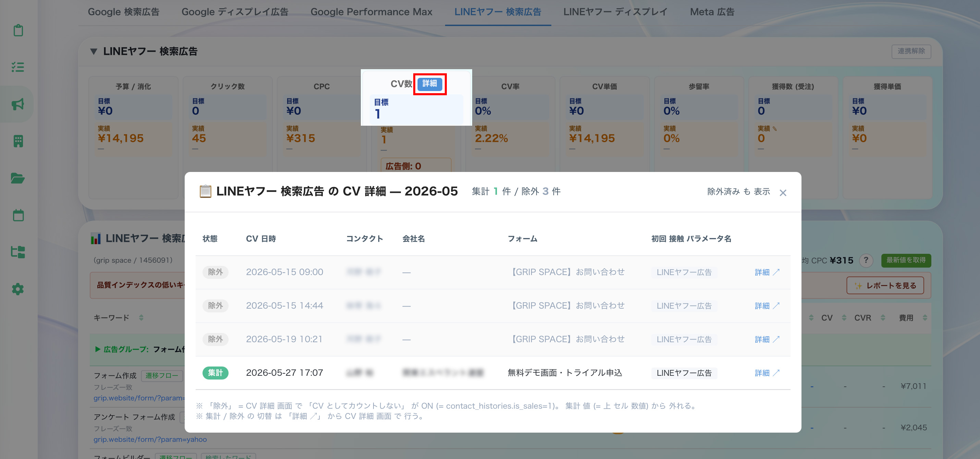Image resolution: width=980 pixels, height=459 pixels.
Task: Click the CV 日時 column header in the dialog
Action: click(x=261, y=239)
